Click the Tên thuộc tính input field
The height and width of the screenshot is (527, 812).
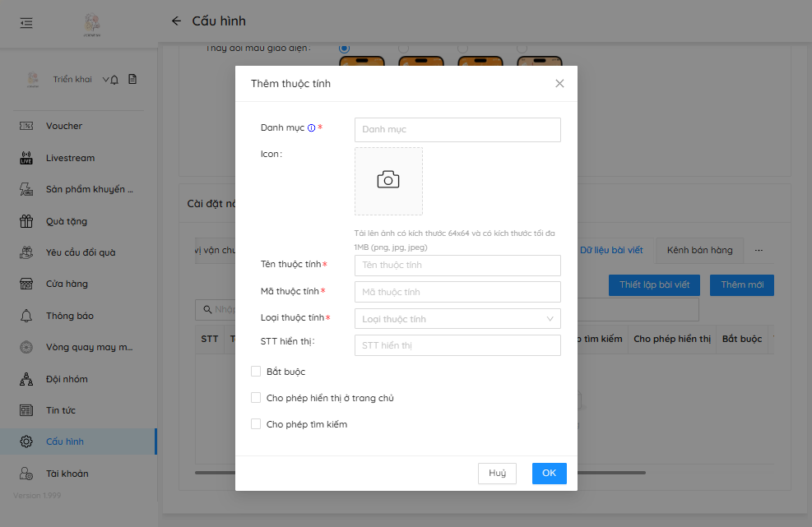coord(457,266)
